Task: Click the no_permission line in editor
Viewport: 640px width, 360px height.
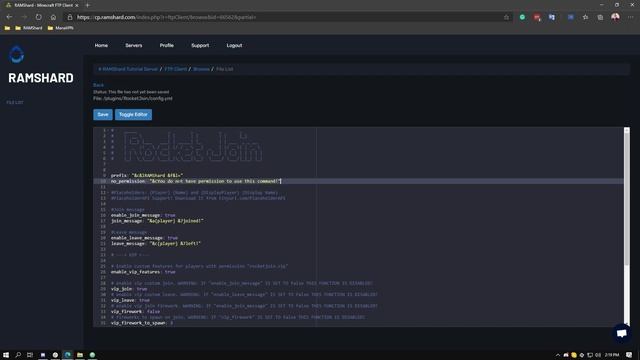Action: click(x=196, y=181)
